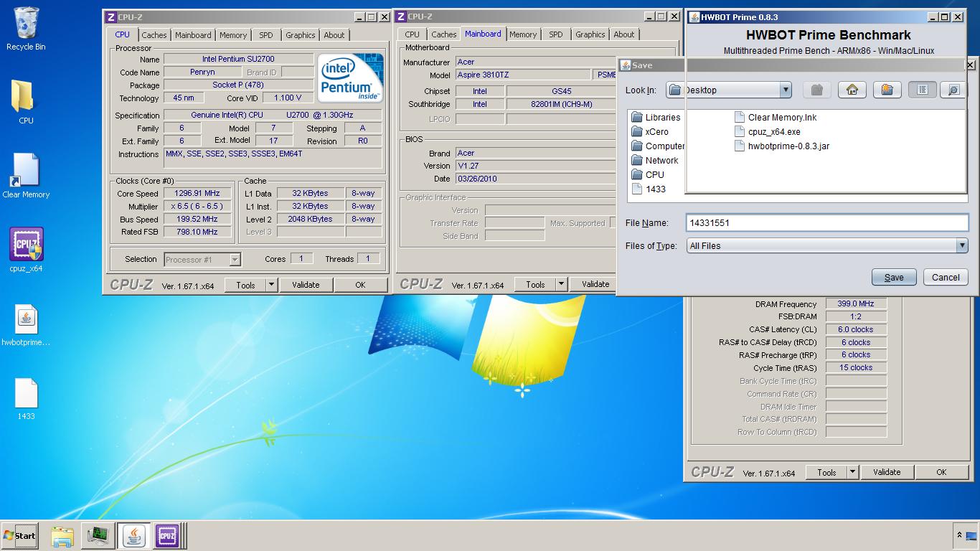This screenshot has height=551, width=980.
Task: Click Save button in Save dialog
Action: (x=894, y=278)
